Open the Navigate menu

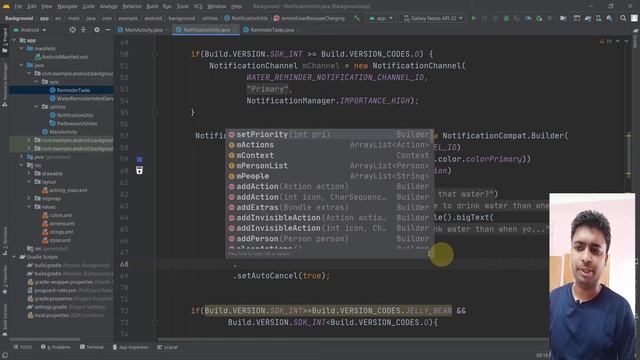67,7
